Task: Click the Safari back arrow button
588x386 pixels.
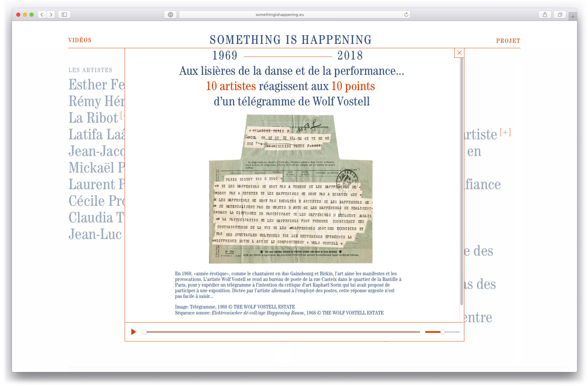Action: coord(42,15)
